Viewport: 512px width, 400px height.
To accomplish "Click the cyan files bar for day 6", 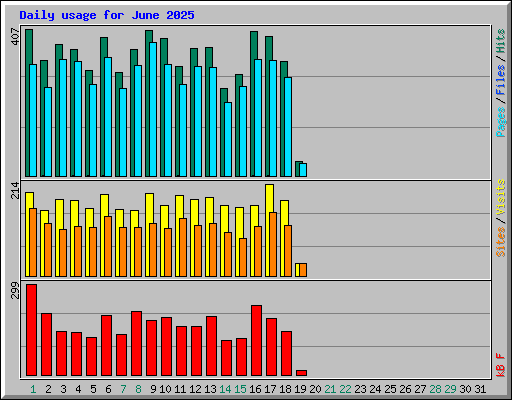I will coord(108,117).
